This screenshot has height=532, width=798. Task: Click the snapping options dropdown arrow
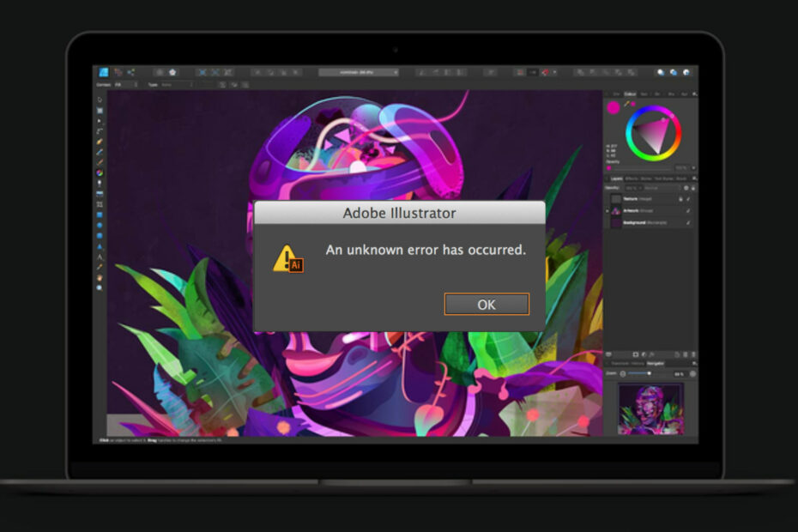click(x=554, y=72)
